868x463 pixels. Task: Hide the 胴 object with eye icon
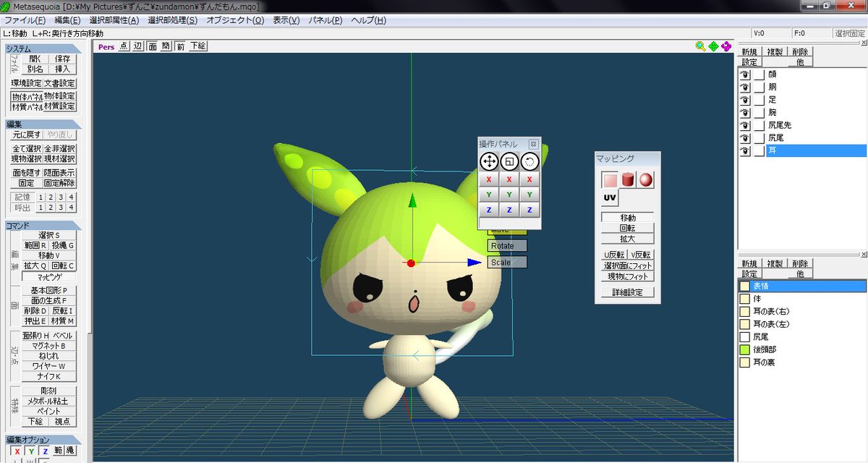(744, 87)
